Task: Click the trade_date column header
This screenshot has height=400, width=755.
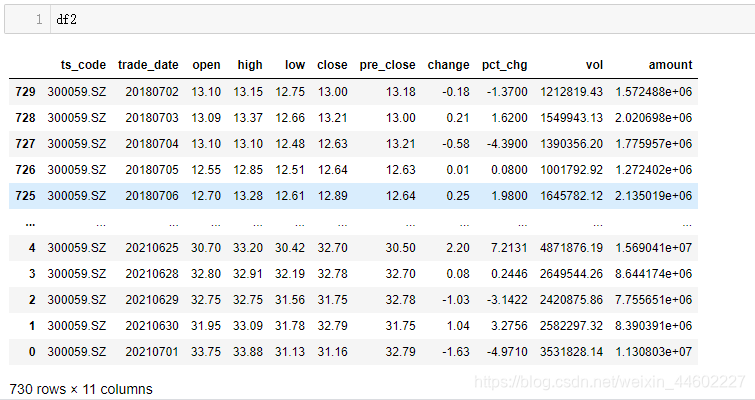Action: coord(148,65)
